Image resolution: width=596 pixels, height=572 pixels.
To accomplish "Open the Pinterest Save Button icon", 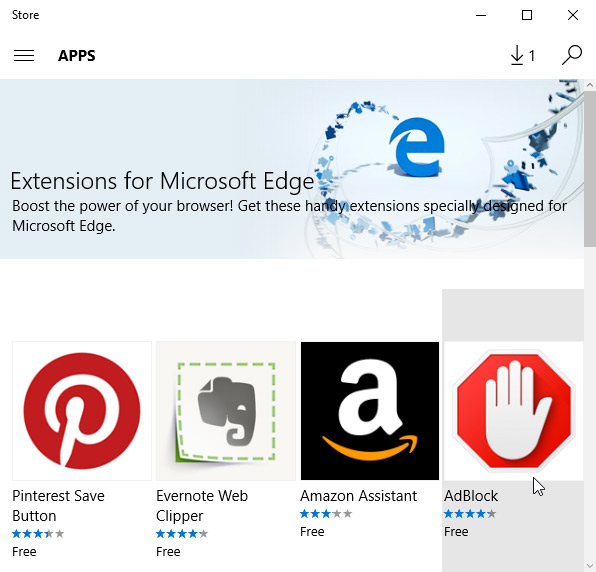I will click(82, 411).
